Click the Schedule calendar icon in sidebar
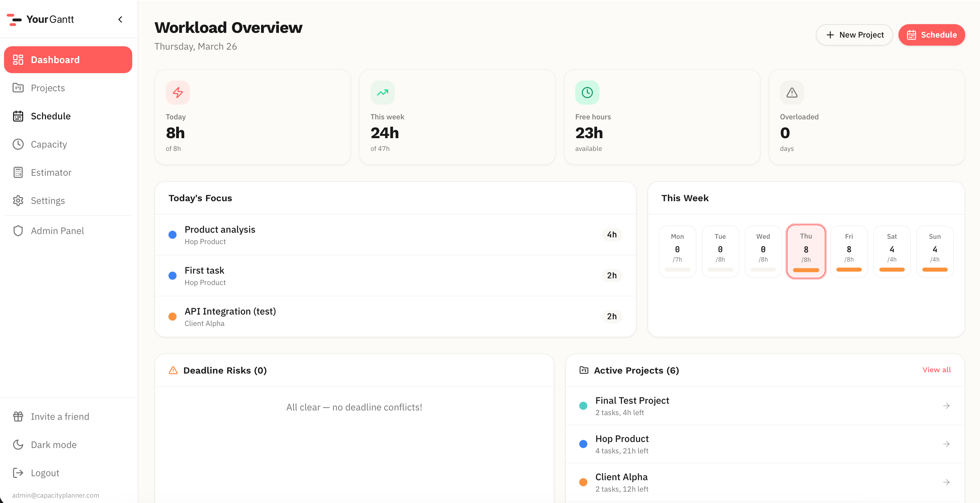This screenshot has height=503, width=980. click(x=18, y=116)
